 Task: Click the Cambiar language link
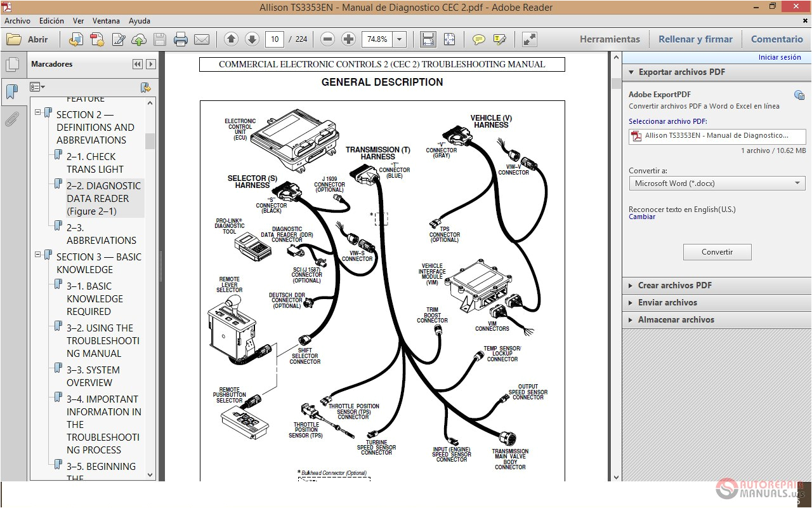(x=642, y=217)
